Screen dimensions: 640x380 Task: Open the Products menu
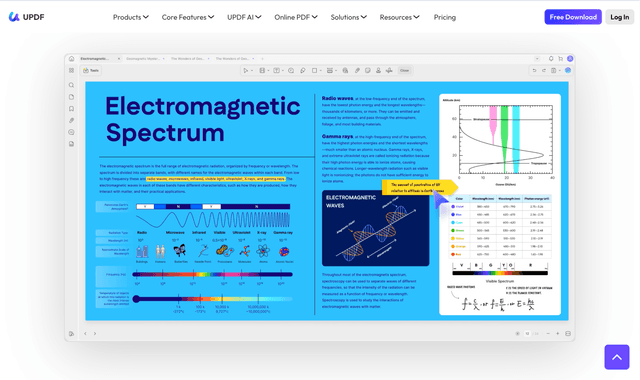pos(131,17)
